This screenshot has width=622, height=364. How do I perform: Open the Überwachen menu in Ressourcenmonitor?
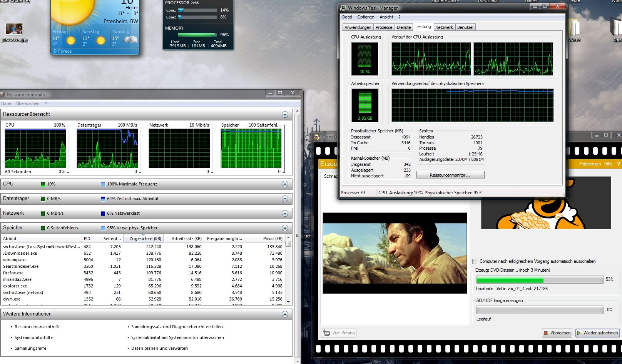[x=28, y=104]
